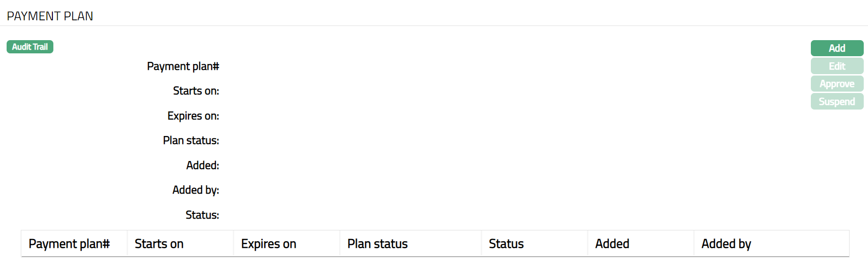The width and height of the screenshot is (868, 263).
Task: Select the Plan status column header
Action: tap(377, 244)
